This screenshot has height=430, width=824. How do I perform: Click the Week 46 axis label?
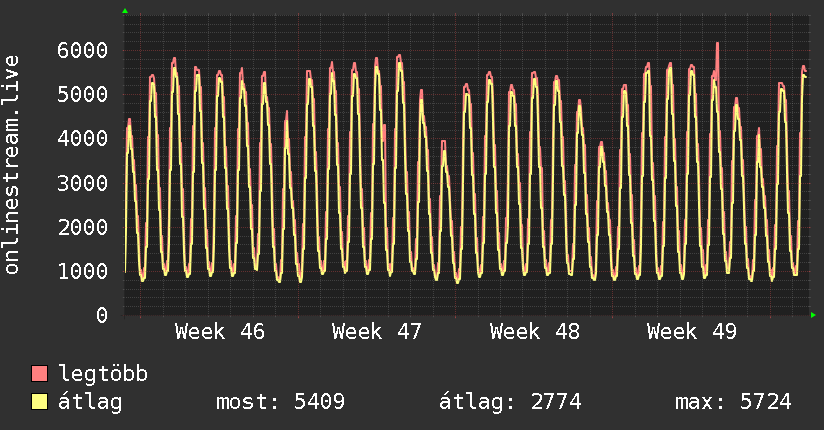[x=220, y=332]
